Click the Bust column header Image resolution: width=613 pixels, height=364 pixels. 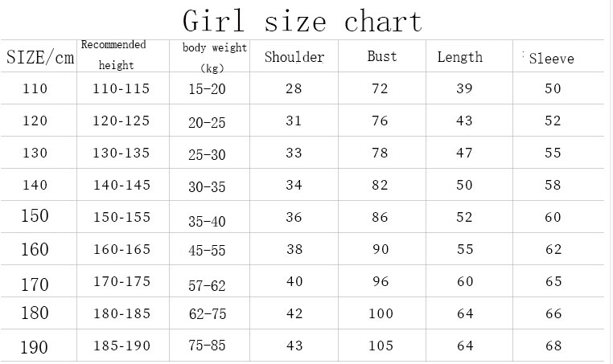coord(382,57)
